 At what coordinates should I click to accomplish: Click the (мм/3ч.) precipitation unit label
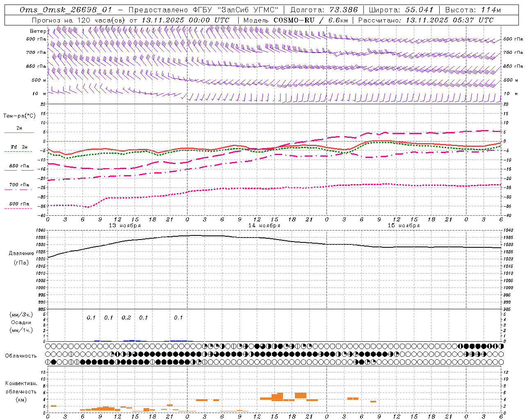(x=21, y=315)
